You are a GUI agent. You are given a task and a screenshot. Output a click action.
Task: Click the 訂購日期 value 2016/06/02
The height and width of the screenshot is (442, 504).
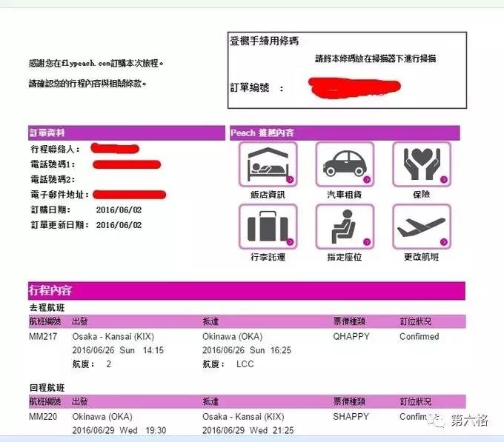119,210
